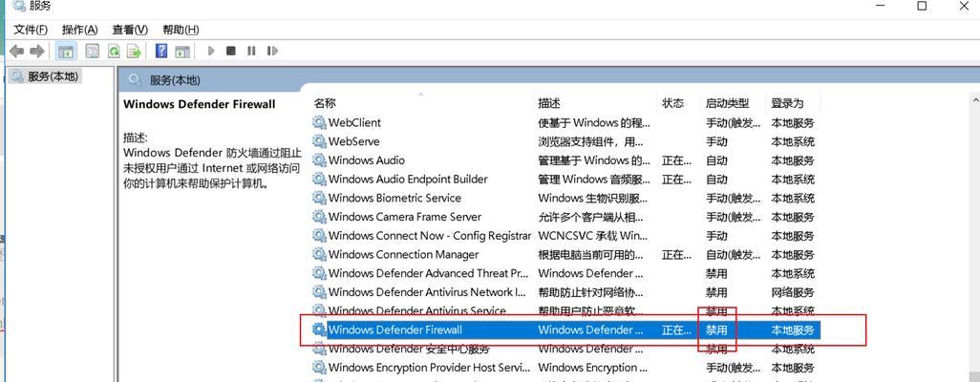This screenshot has height=382, width=980.
Task: Select Windows Defender Antivirus Service name
Action: pos(416,310)
